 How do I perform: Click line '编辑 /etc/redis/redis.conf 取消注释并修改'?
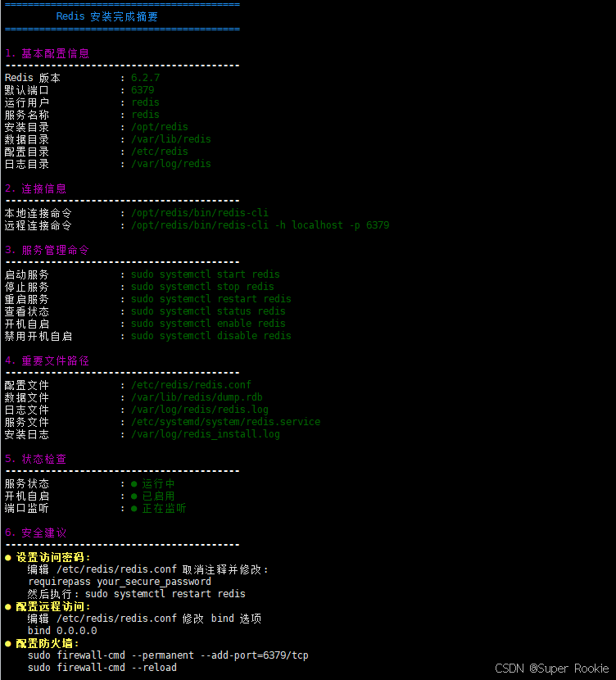click(x=147, y=569)
